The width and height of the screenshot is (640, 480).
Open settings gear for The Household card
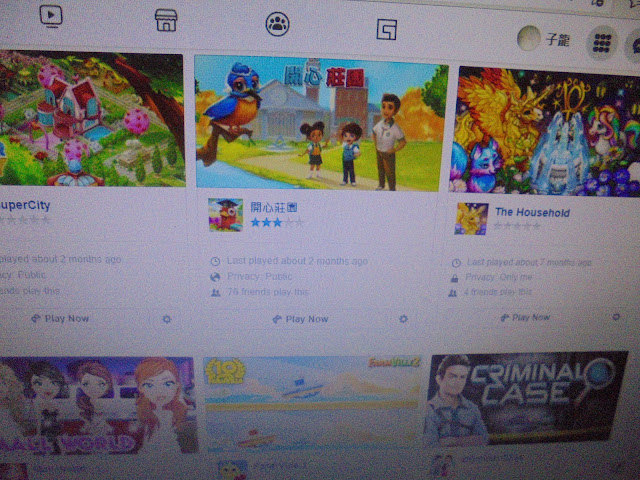616,317
